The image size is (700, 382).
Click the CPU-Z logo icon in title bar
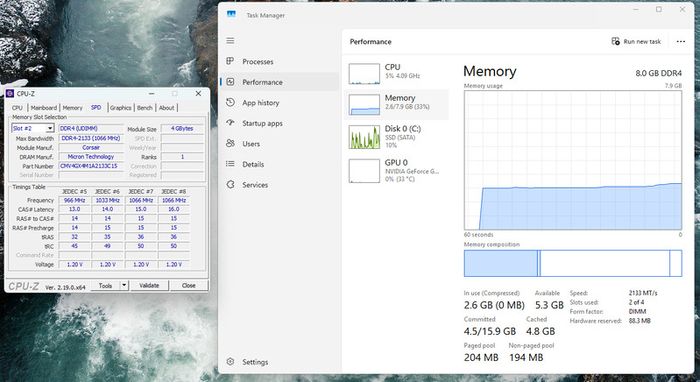(10, 93)
